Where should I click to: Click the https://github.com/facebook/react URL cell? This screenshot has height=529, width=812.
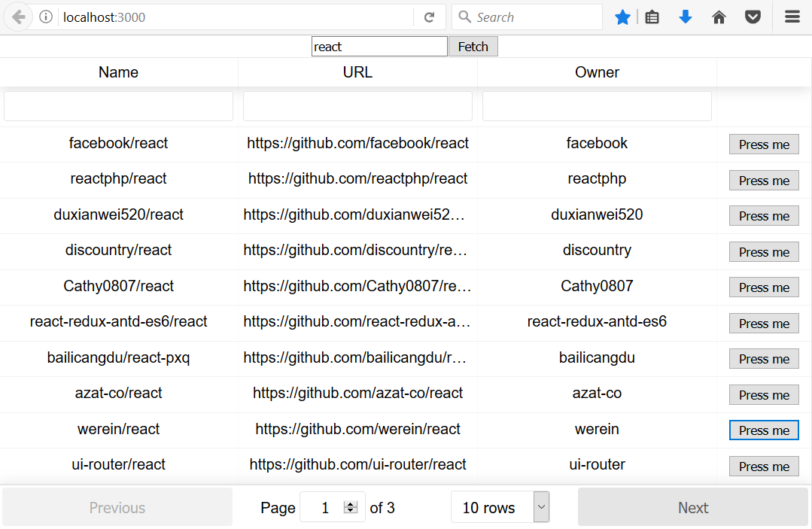358,144
